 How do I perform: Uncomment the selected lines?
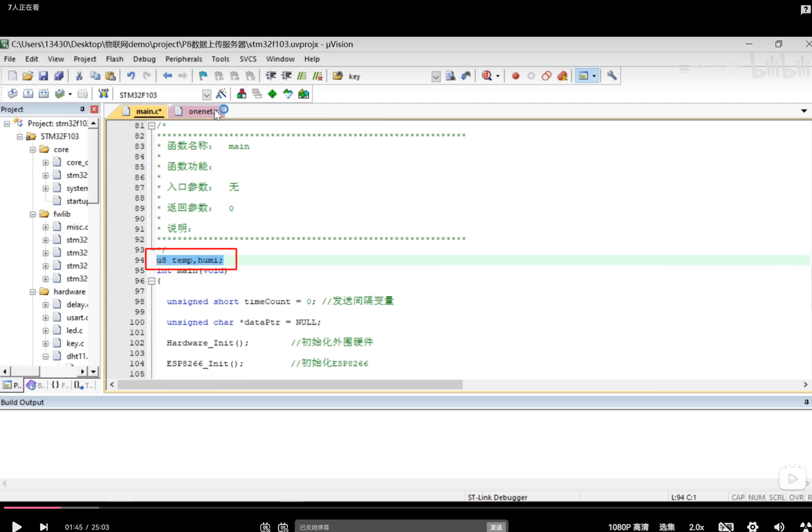click(317, 76)
